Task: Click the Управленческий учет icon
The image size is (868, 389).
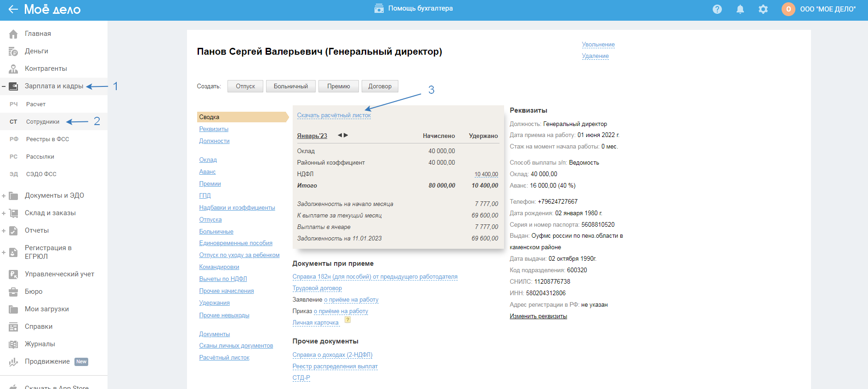Action: pos(13,275)
